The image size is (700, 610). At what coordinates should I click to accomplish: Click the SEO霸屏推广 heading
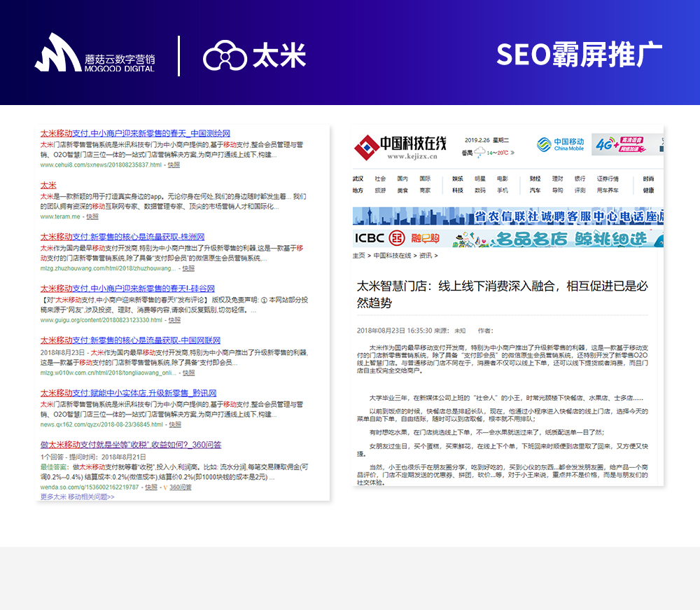[x=580, y=55]
